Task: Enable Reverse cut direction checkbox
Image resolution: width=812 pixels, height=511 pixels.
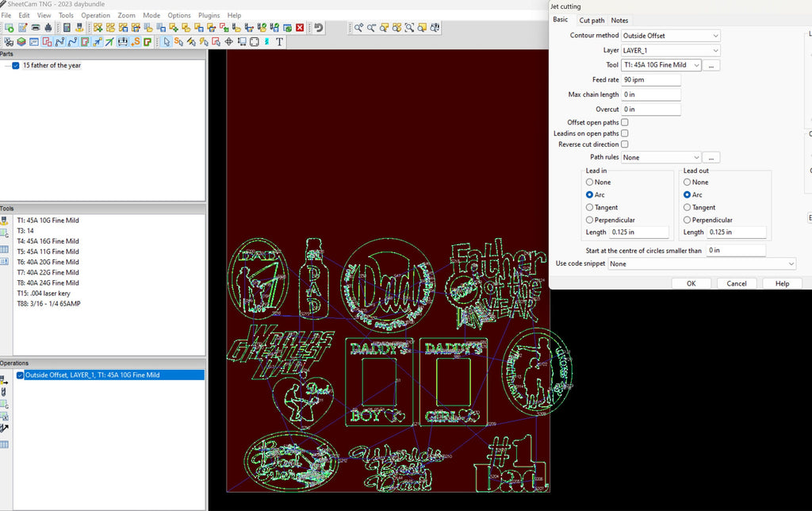Action: (625, 144)
